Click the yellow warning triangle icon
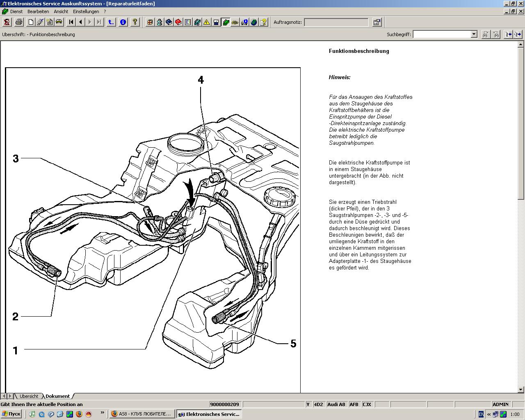 pyautogui.click(x=206, y=22)
